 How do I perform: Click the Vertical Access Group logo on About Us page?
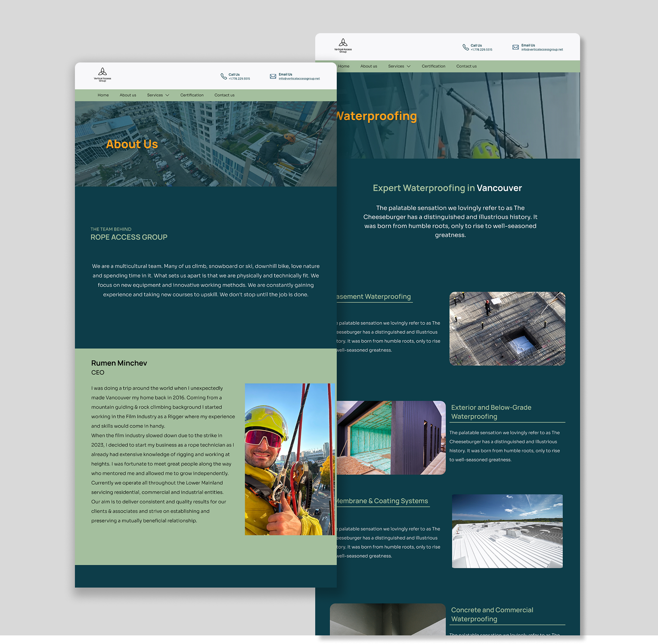pyautogui.click(x=102, y=74)
